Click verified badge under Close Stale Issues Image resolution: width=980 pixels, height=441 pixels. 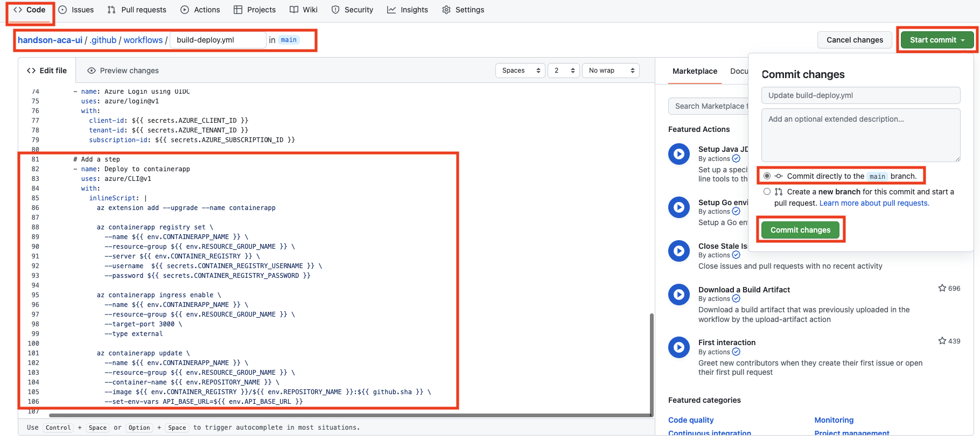736,255
